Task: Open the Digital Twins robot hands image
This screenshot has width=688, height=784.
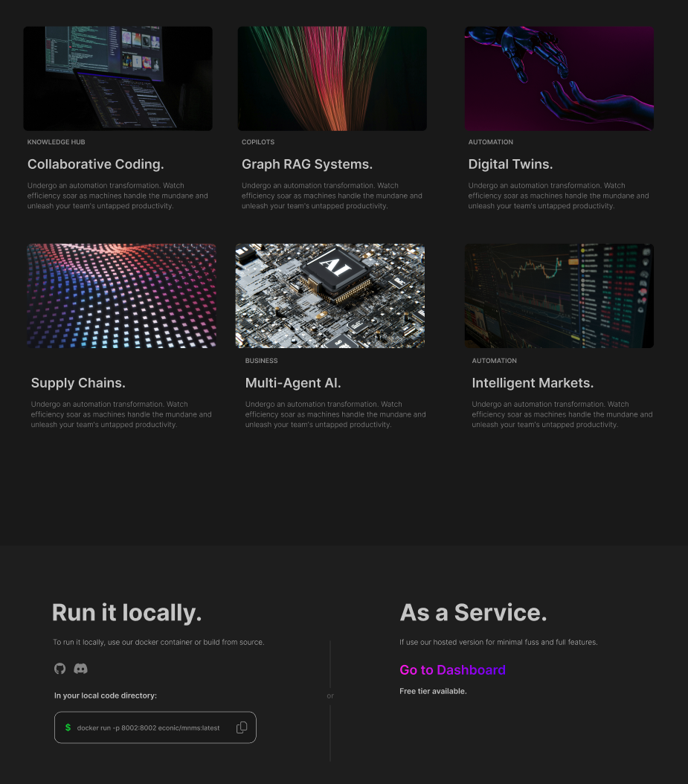Action: 559,79
